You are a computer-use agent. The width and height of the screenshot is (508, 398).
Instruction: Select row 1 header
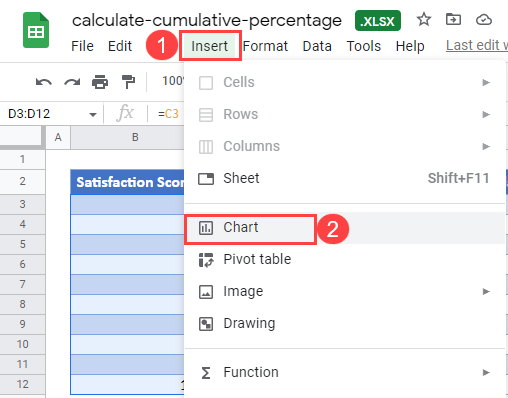click(22, 159)
